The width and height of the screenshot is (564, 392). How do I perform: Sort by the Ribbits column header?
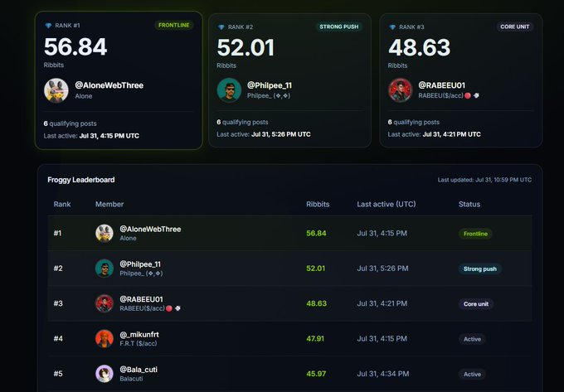coord(318,204)
